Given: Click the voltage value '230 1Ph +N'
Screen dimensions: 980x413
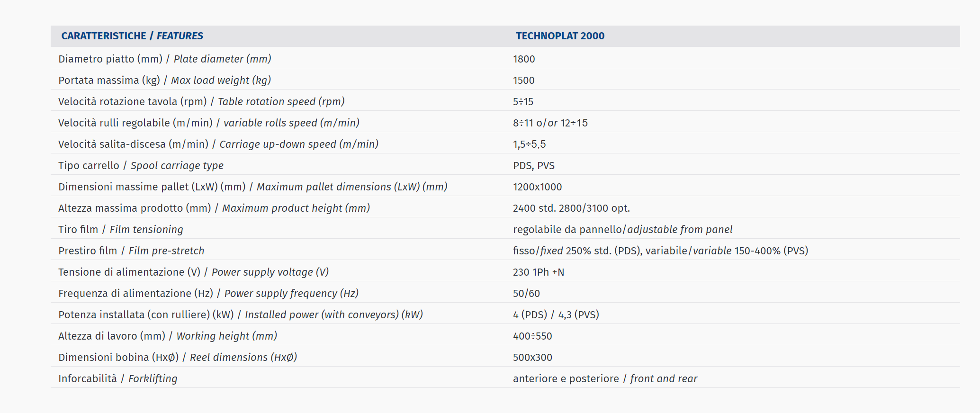Looking at the screenshot, I should (539, 272).
